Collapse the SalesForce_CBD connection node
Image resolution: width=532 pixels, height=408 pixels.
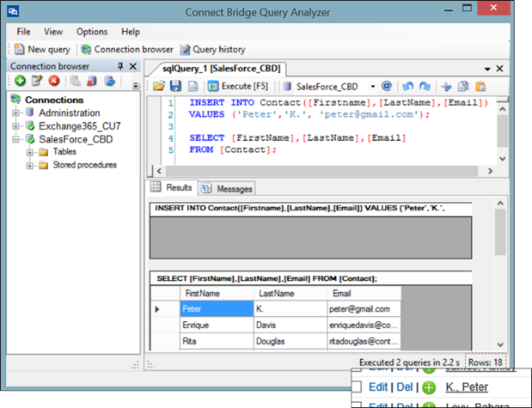15,139
